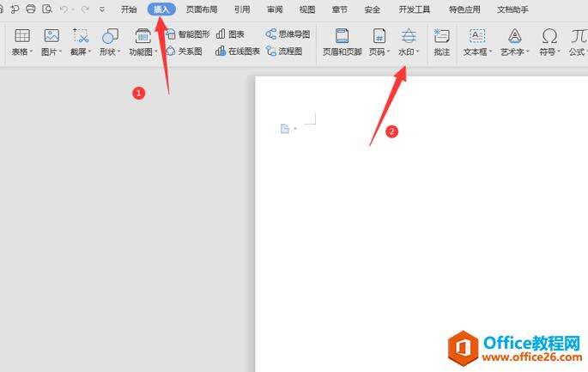Screen dimensions: 588x372
Task: Insert a 流程图 flowchart
Action: pos(284,51)
